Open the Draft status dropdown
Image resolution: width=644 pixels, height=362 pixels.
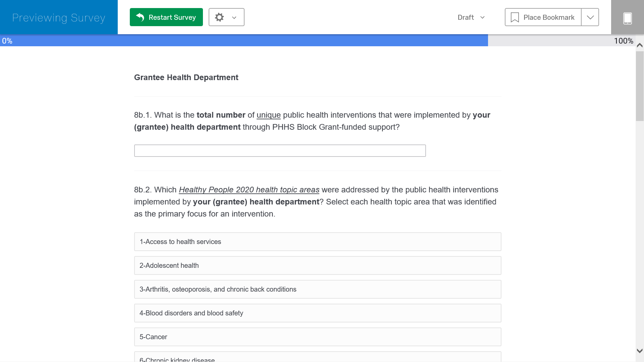pyautogui.click(x=471, y=17)
